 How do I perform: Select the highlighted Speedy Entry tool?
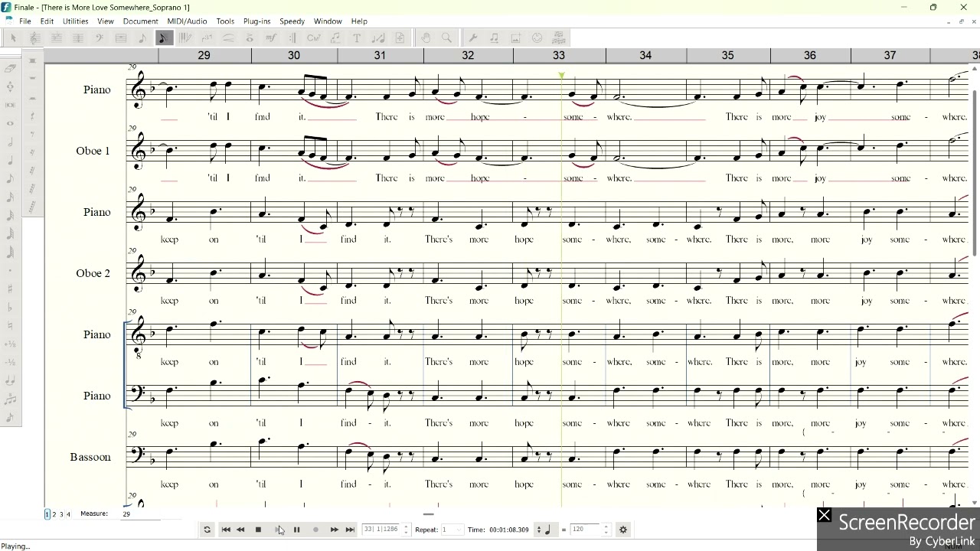click(x=163, y=37)
